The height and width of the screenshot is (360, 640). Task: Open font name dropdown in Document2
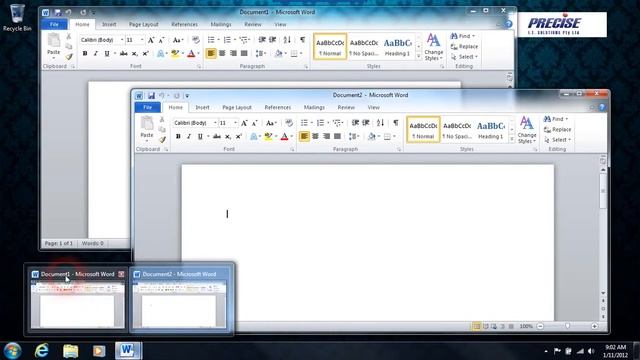pos(215,123)
